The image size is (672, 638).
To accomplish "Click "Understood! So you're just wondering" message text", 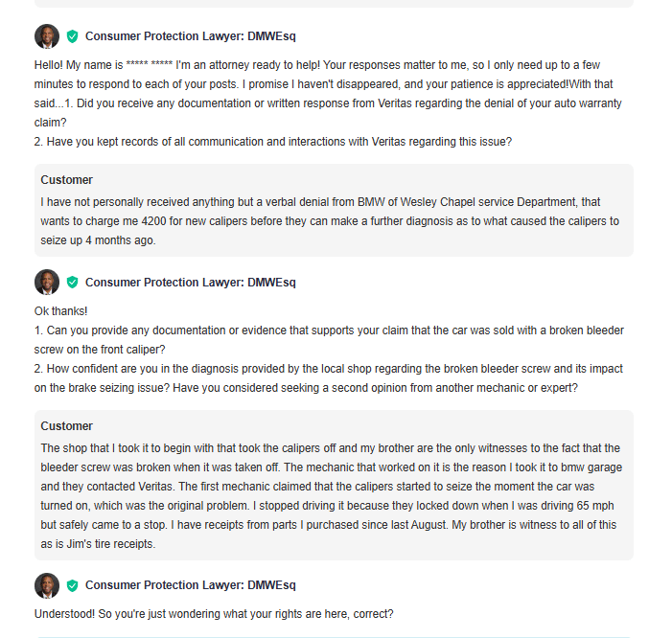I will coord(214,614).
